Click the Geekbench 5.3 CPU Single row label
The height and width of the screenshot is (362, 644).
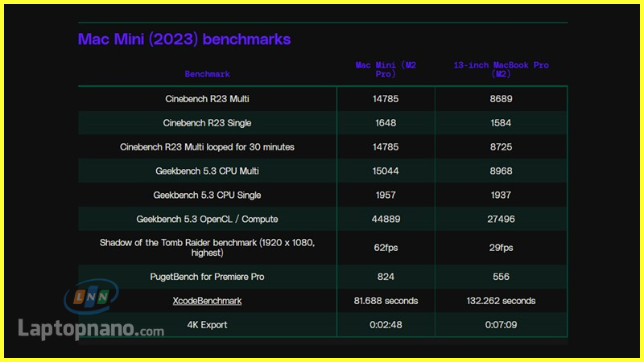[x=207, y=195]
